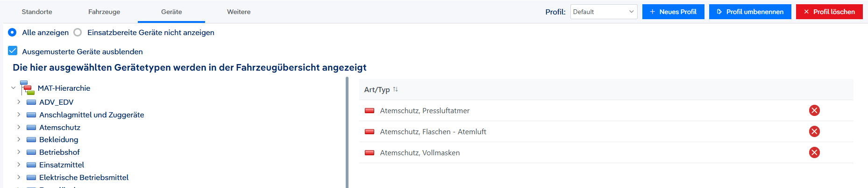
Task: Expand the Atemschutz tree node
Action: [x=19, y=127]
